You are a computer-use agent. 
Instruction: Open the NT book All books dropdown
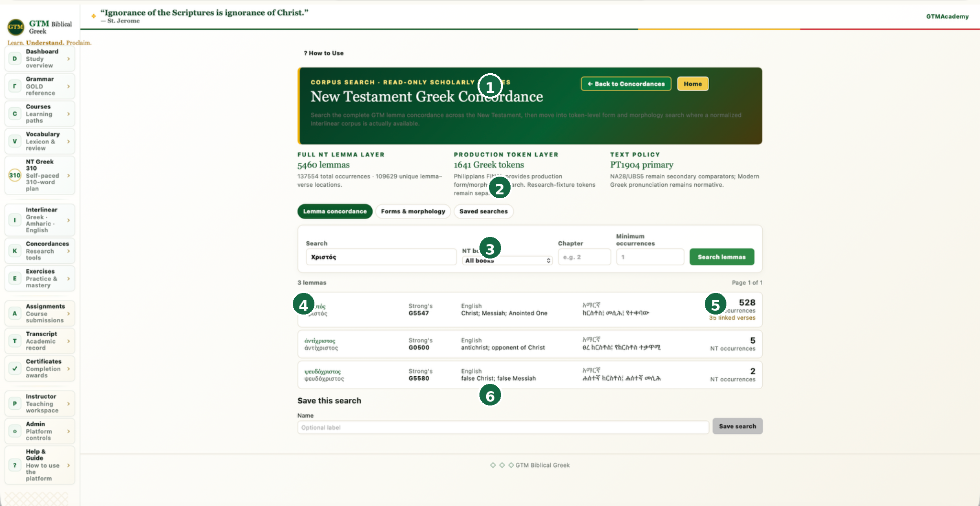point(507,260)
